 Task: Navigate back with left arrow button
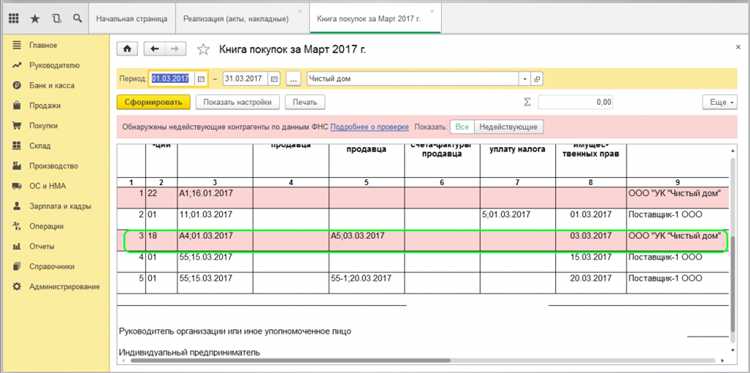coord(154,49)
